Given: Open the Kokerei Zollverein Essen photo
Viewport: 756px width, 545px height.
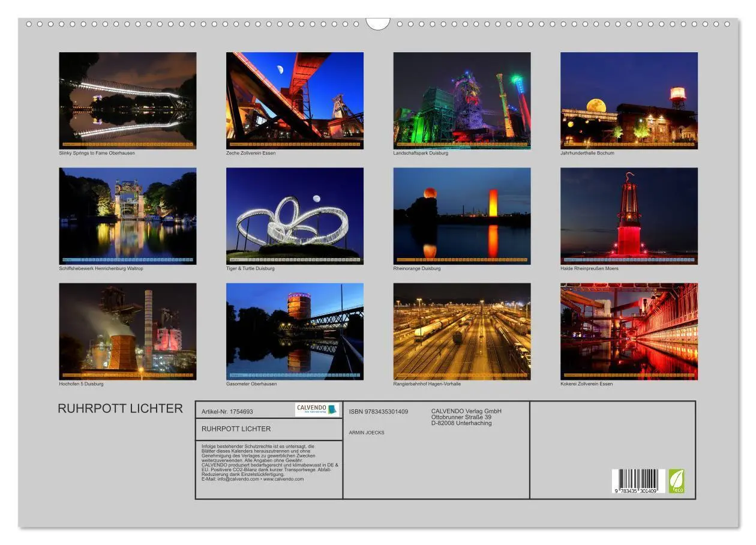Looking at the screenshot, I should (x=629, y=331).
